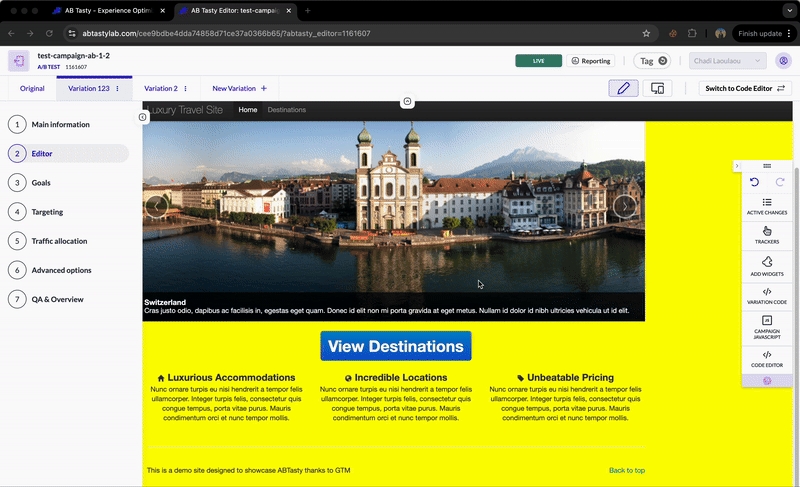Click the undo arrow in editor toolbar
800x487 pixels.
(754, 182)
